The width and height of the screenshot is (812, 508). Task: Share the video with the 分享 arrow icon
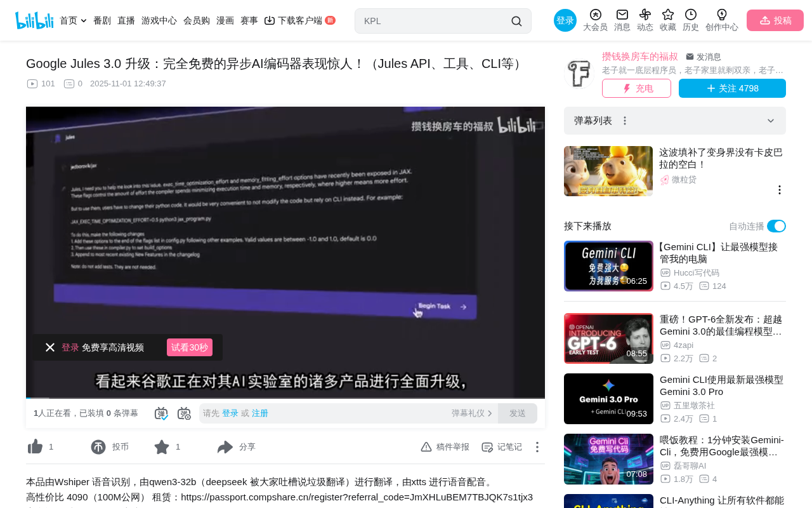click(225, 447)
